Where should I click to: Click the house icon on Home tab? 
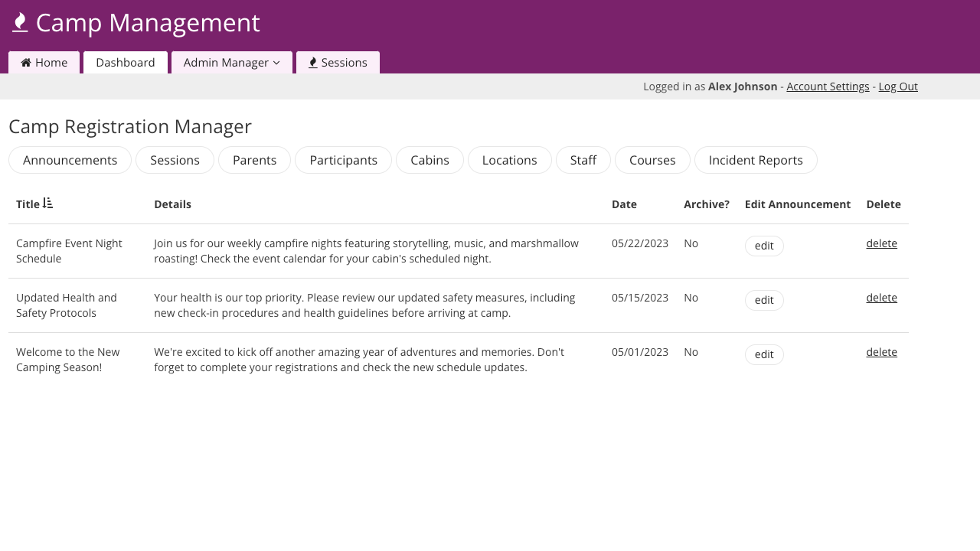point(26,63)
